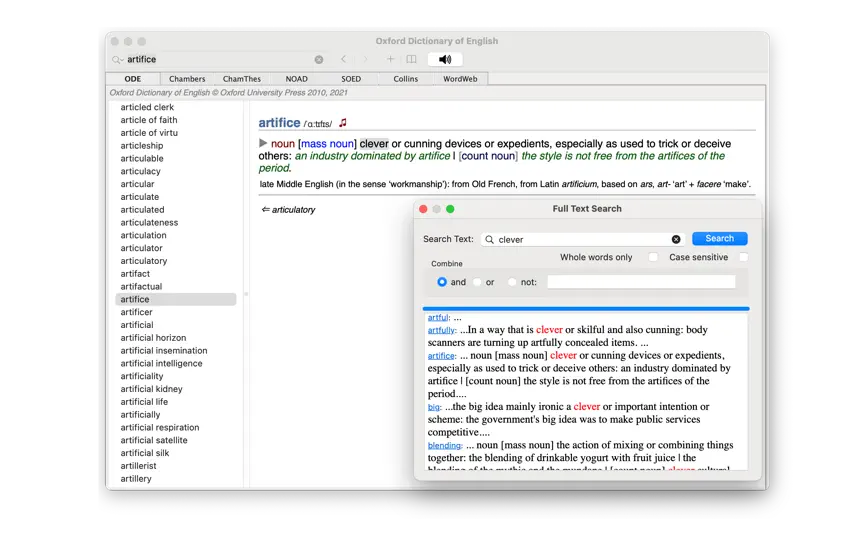Image resolution: width=864 pixels, height=540 pixels.
Task: Go forward with the right chevron
Action: point(365,59)
